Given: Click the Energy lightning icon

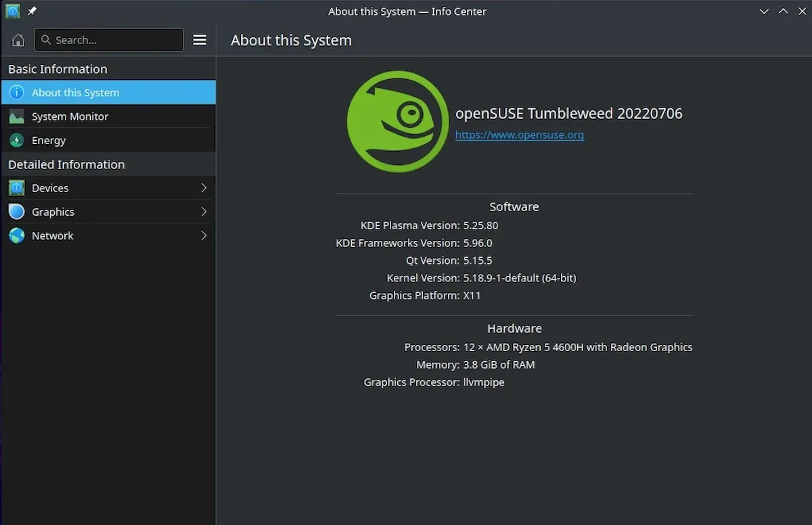Looking at the screenshot, I should (x=17, y=140).
